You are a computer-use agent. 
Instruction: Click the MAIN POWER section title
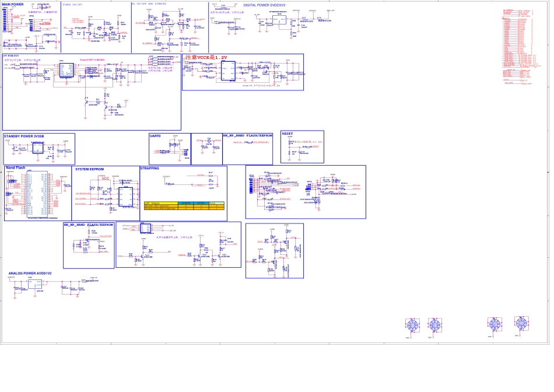click(x=13, y=4)
